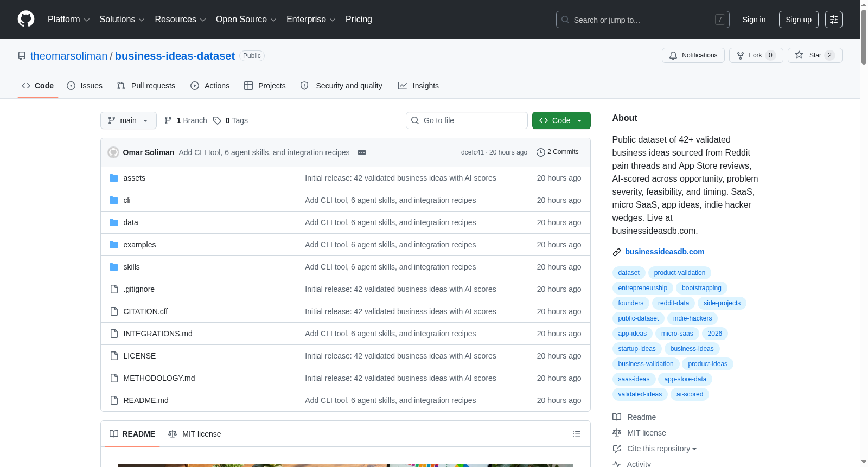Fork the business-ideas-dataset repository
Image resolution: width=868 pixels, height=467 pixels.
click(756, 55)
